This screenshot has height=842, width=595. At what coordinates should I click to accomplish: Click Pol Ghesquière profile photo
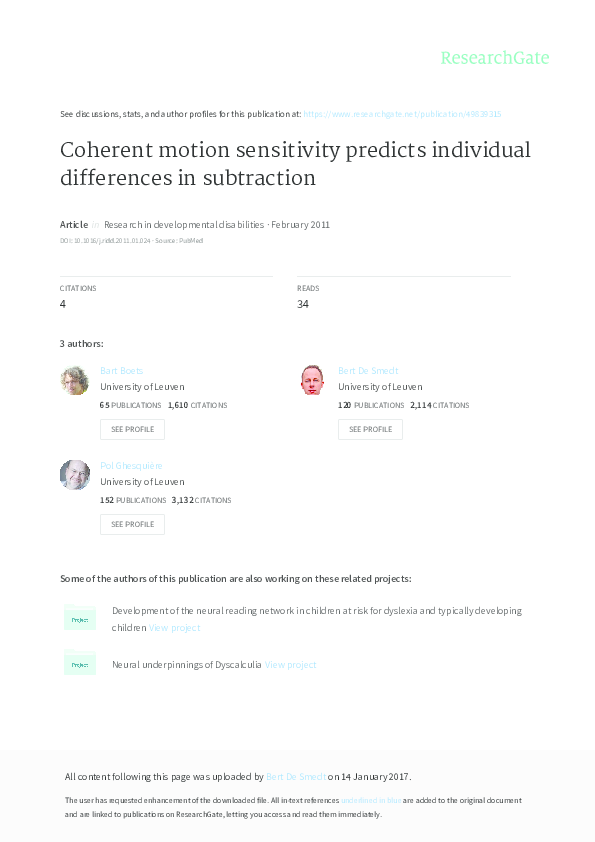coord(75,475)
